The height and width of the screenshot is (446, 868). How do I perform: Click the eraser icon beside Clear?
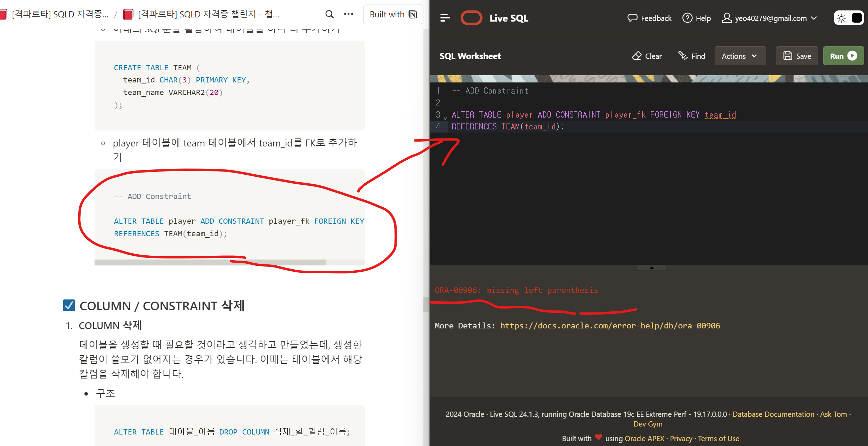click(x=636, y=56)
